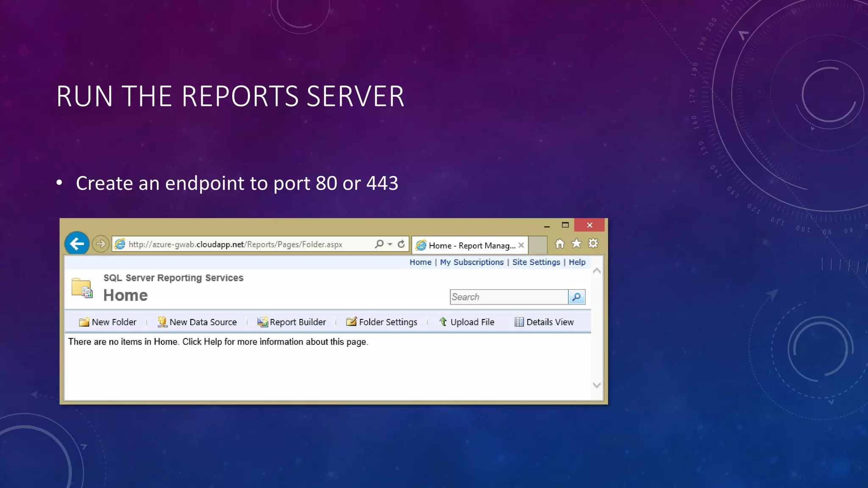The width and height of the screenshot is (868, 488).
Task: Switch to Details View
Action: tap(544, 322)
